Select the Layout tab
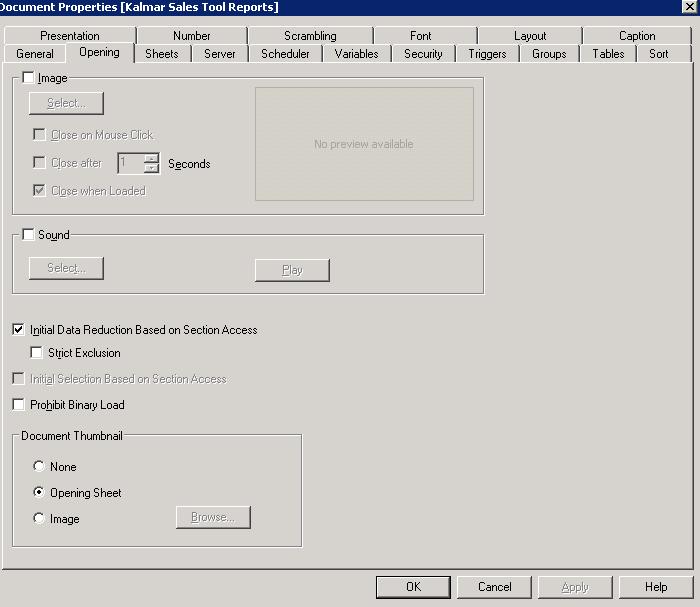700x607 pixels. click(530, 36)
